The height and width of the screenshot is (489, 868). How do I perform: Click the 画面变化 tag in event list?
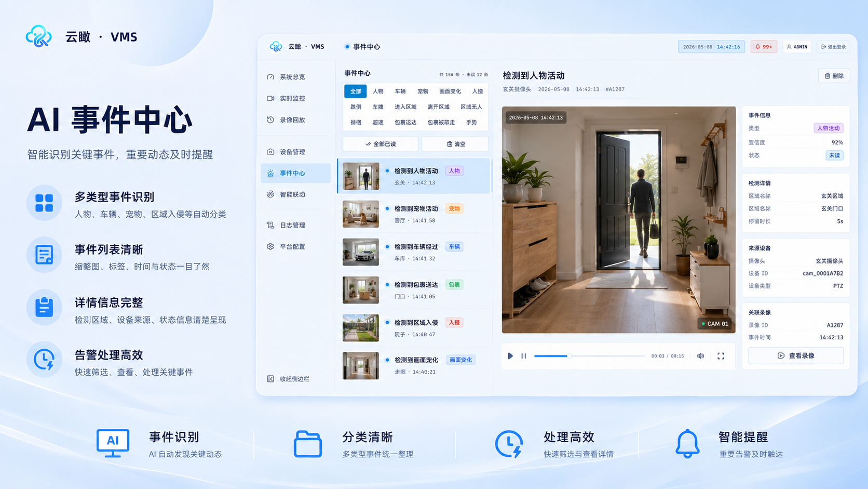460,360
